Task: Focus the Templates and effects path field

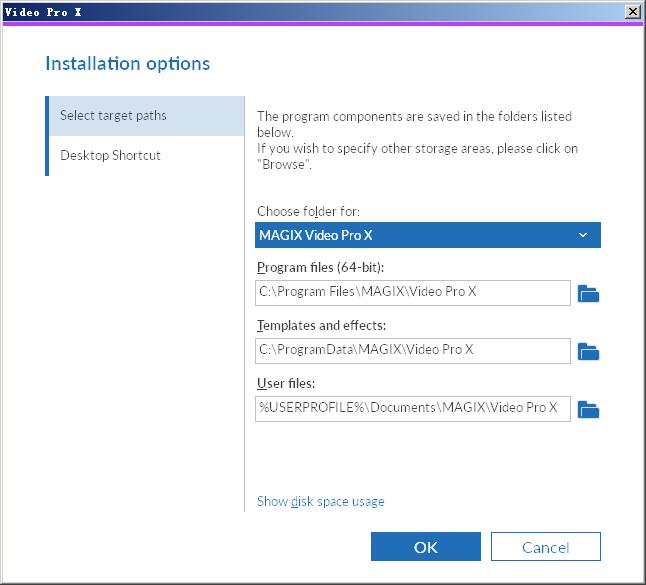Action: click(x=413, y=351)
